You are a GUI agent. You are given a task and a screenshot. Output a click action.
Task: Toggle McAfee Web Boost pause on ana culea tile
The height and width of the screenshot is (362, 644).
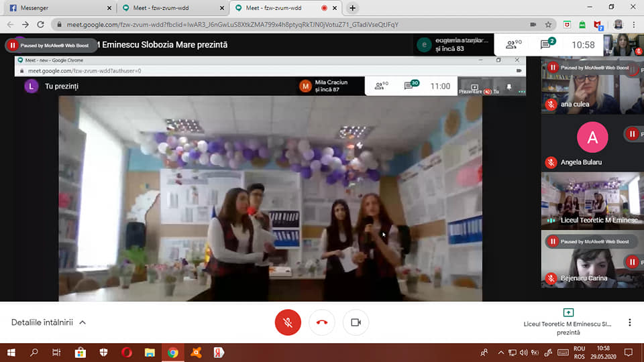point(553,68)
